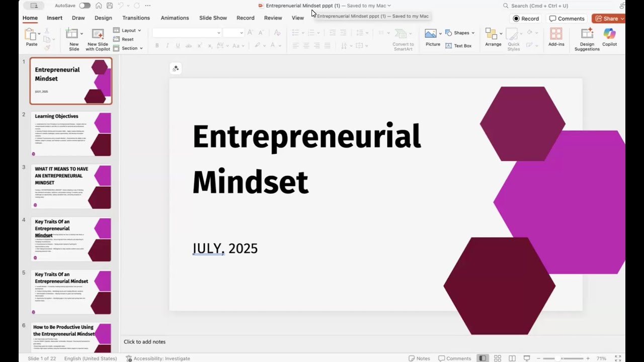The height and width of the screenshot is (362, 644).
Task: Switch to Slide Sorter view
Action: point(498,358)
